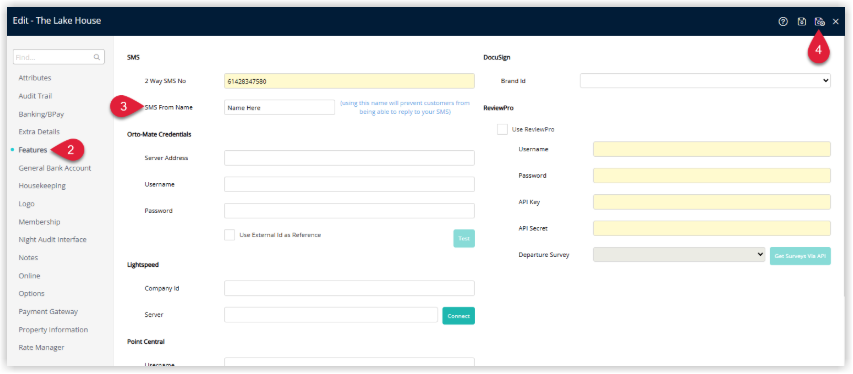853x374 pixels.
Task: Open the Logo section
Action: click(x=26, y=204)
